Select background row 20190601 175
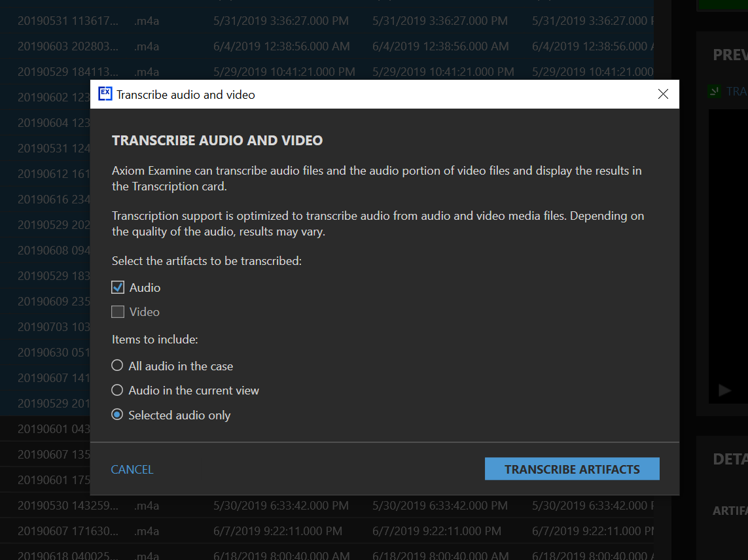This screenshot has height=560, width=748. (45, 480)
